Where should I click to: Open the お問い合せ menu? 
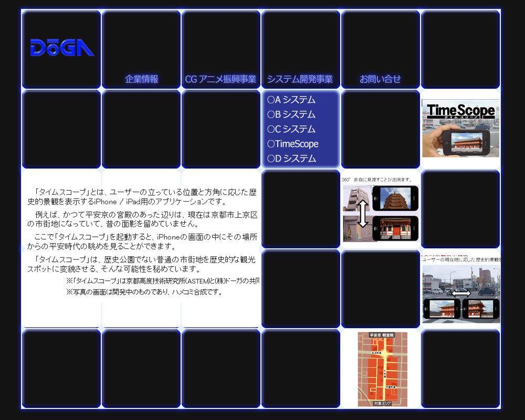click(380, 79)
